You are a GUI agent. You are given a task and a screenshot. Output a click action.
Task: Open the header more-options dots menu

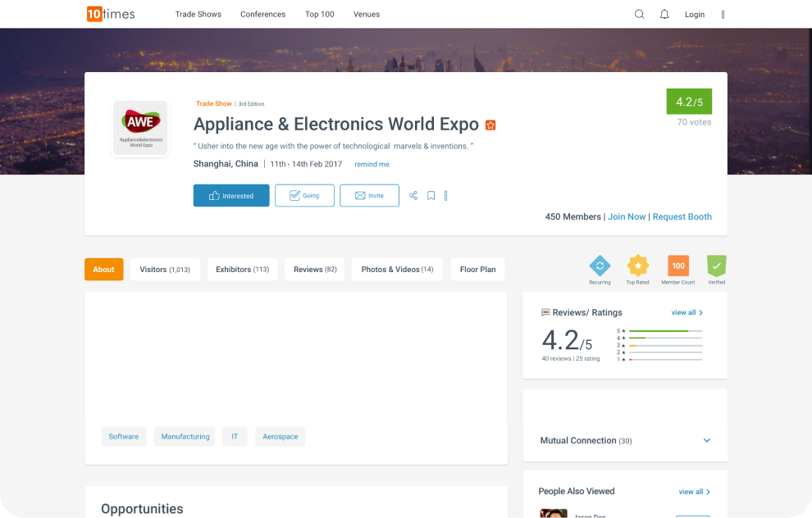click(723, 15)
